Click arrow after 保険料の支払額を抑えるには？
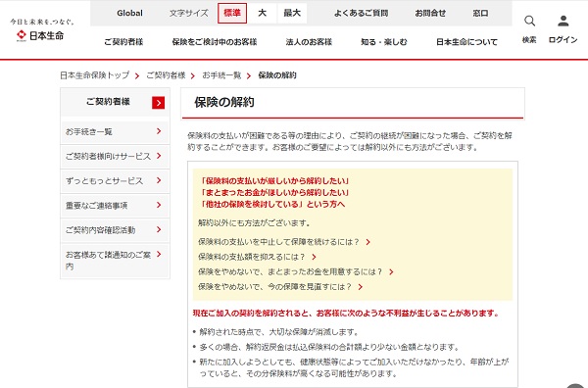Viewport: 588px width, 388px height. pyautogui.click(x=314, y=257)
